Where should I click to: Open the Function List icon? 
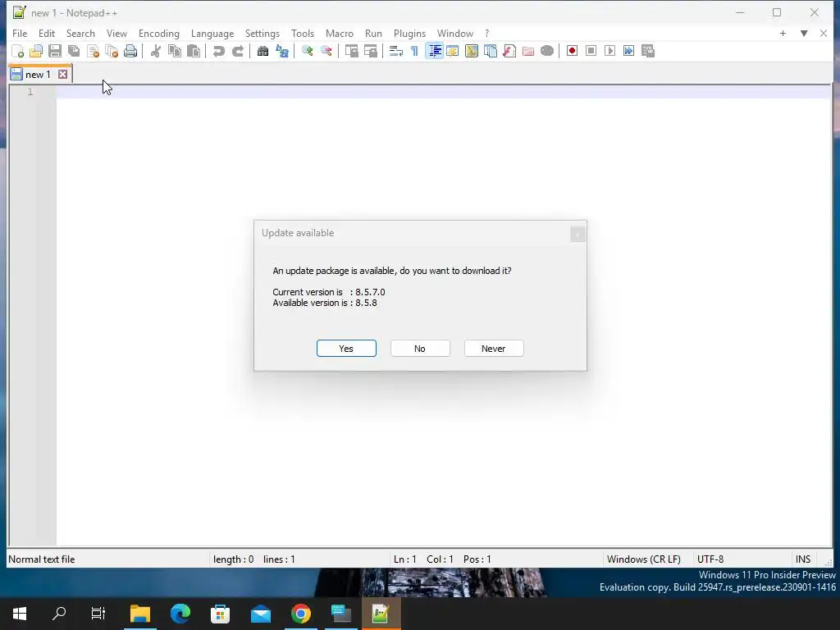pyautogui.click(x=509, y=51)
